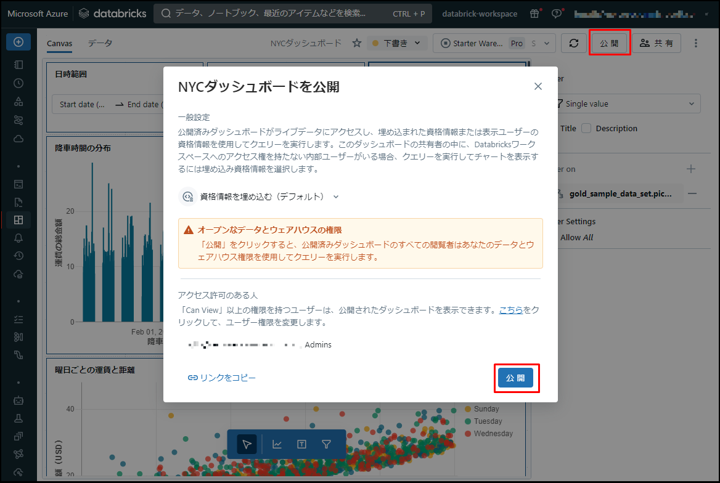Image resolution: width=720 pixels, height=483 pixels.
Task: Select the cursor pointer tool
Action: pos(248,444)
